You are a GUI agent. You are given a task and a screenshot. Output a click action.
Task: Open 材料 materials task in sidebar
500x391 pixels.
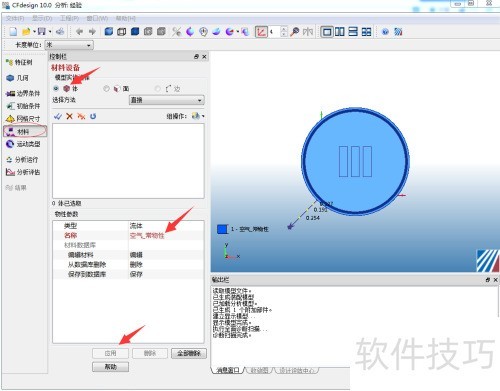25,131
